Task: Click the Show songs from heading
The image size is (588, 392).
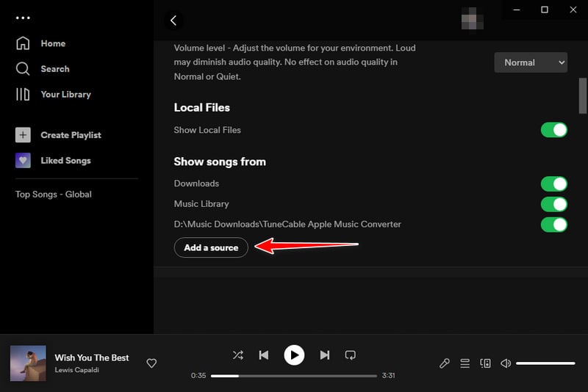Action: 220,161
